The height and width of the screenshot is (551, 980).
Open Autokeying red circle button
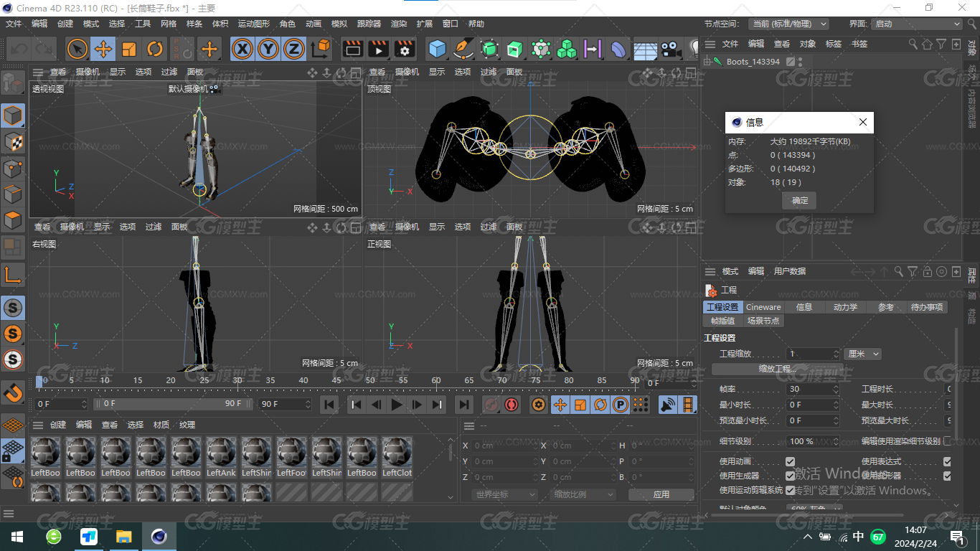[512, 405]
